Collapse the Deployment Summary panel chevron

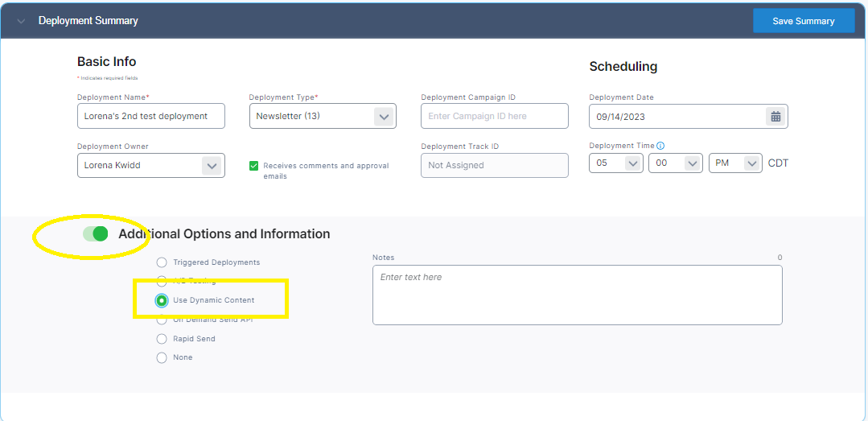click(x=21, y=21)
